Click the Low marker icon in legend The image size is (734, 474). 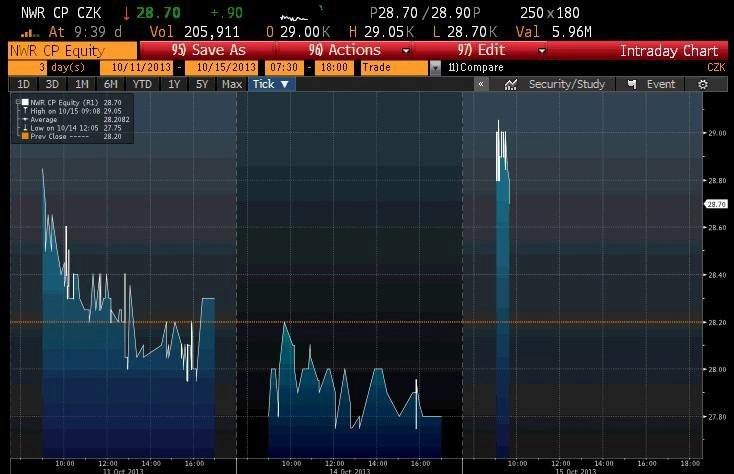point(25,127)
